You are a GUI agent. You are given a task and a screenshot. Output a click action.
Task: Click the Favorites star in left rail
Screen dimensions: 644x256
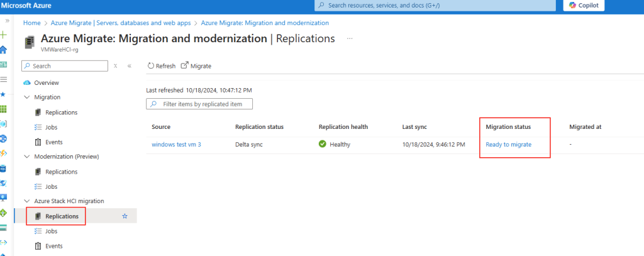[3, 94]
